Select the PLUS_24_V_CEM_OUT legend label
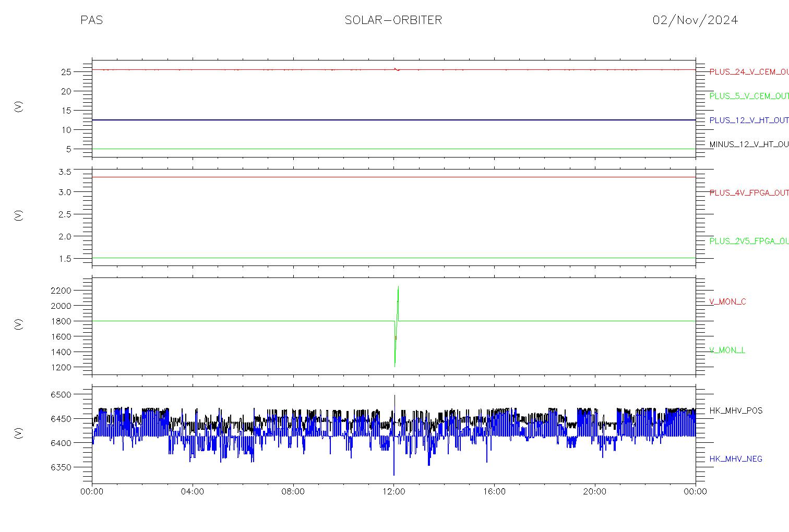789x532 pixels. 749,72
